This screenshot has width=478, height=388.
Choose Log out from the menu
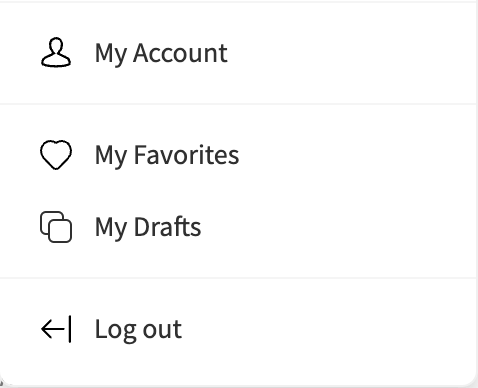(237, 329)
